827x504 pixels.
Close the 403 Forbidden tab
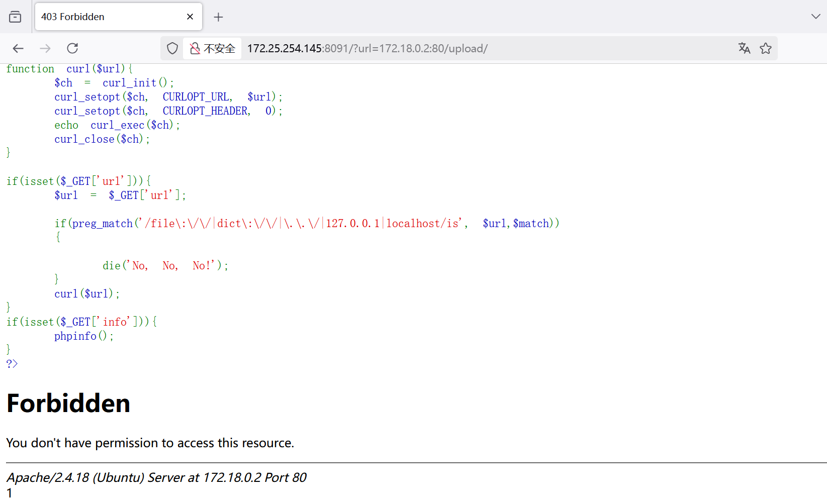coord(190,17)
